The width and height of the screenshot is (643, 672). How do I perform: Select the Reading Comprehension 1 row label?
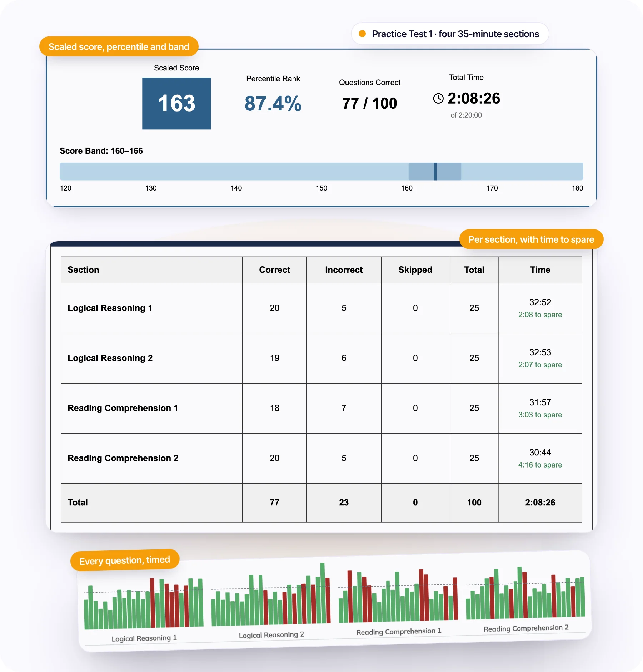pos(123,408)
